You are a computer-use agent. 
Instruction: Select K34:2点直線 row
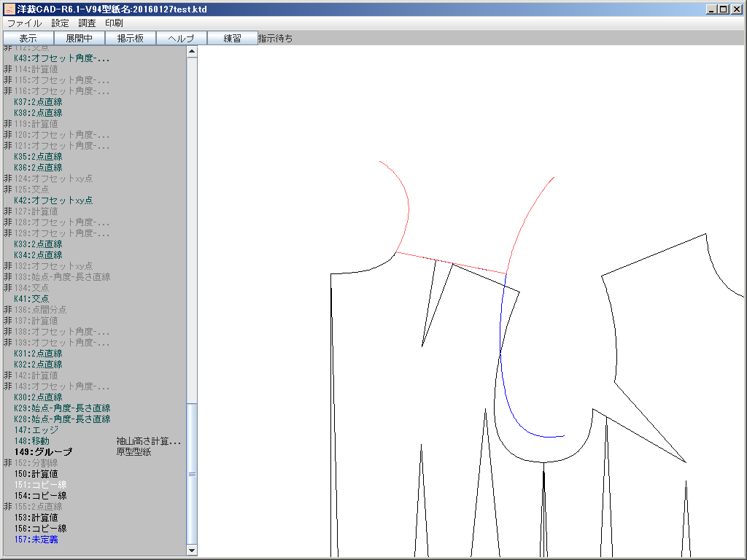click(x=38, y=255)
